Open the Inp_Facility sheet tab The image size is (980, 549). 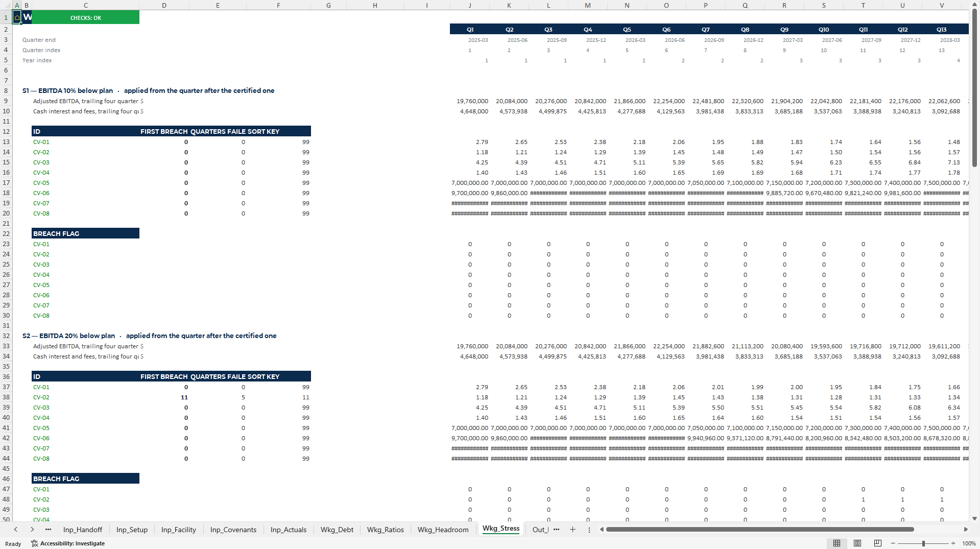179,530
